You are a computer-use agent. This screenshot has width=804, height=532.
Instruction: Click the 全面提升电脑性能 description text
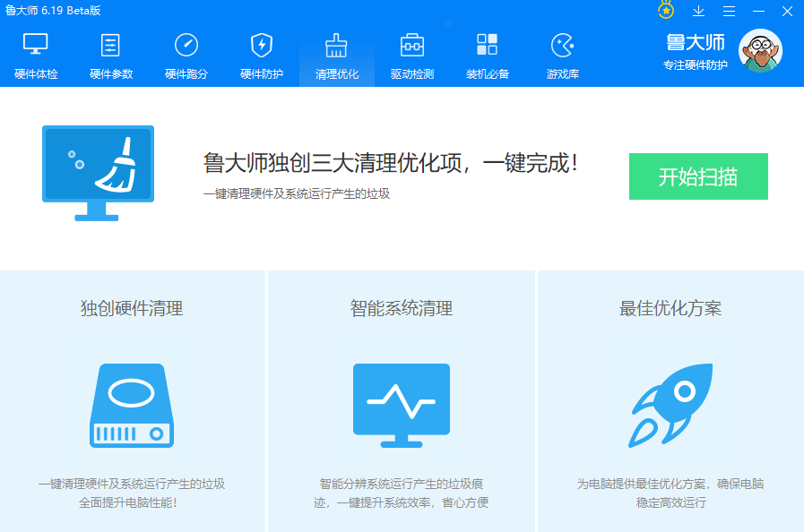[x=128, y=502]
